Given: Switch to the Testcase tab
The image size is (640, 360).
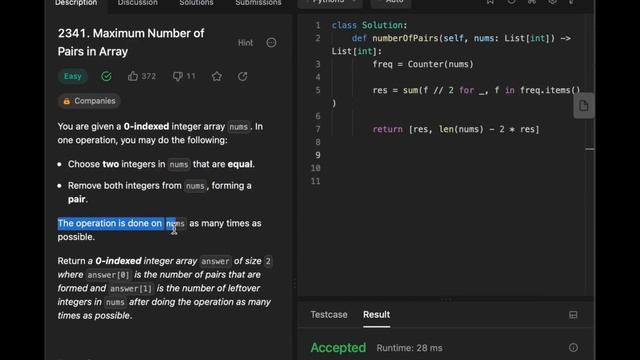Looking at the screenshot, I should [x=329, y=315].
